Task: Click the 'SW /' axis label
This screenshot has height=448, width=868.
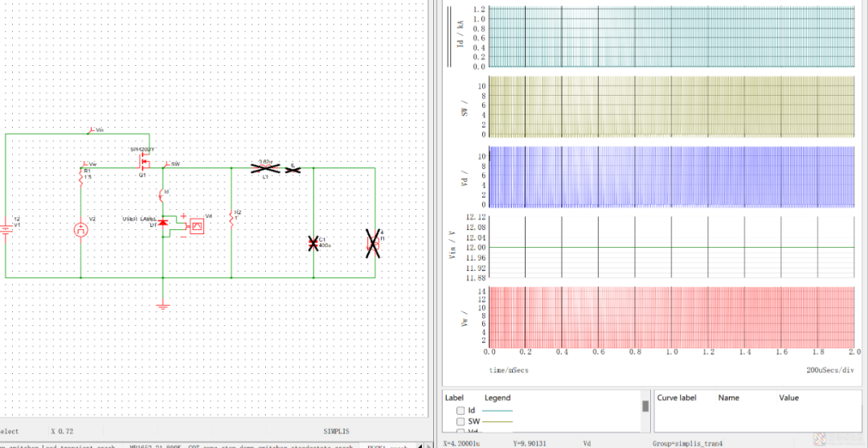Action: pyautogui.click(x=465, y=106)
